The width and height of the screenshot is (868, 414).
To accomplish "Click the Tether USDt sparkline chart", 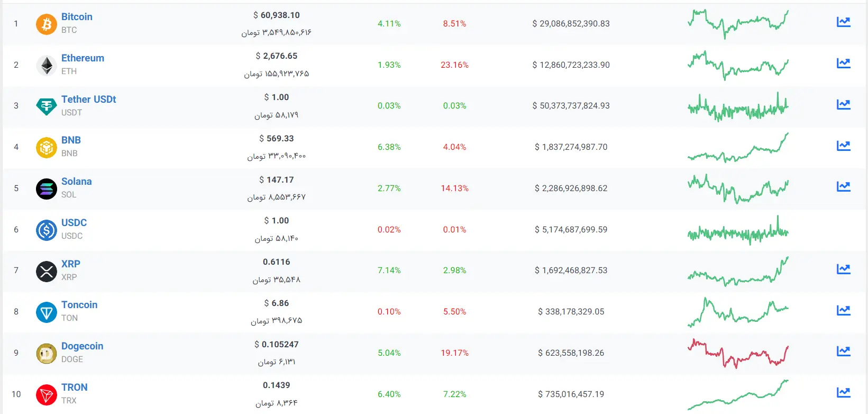I will (738, 106).
